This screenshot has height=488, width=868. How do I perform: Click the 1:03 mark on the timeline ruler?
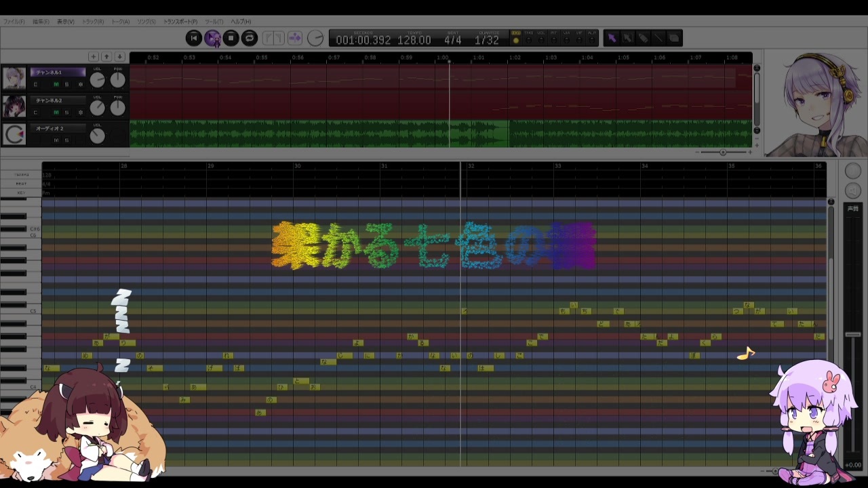pyautogui.click(x=551, y=58)
